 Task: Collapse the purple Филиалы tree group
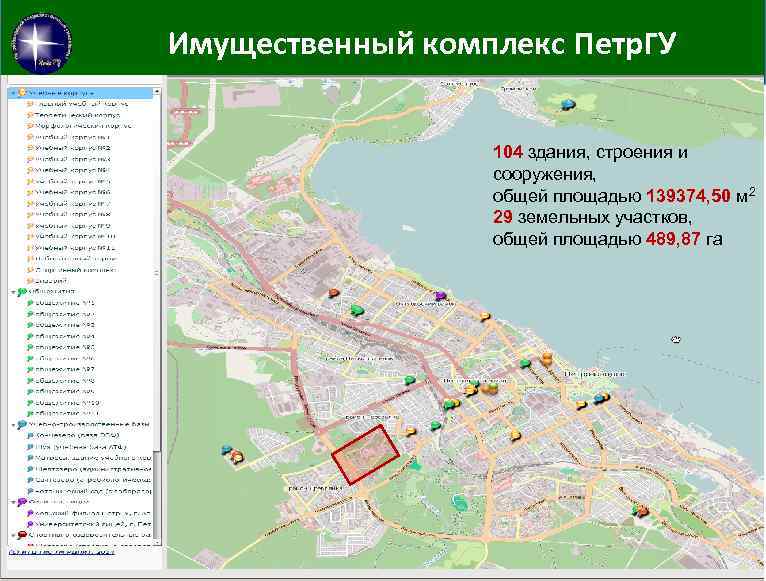pos(13,502)
